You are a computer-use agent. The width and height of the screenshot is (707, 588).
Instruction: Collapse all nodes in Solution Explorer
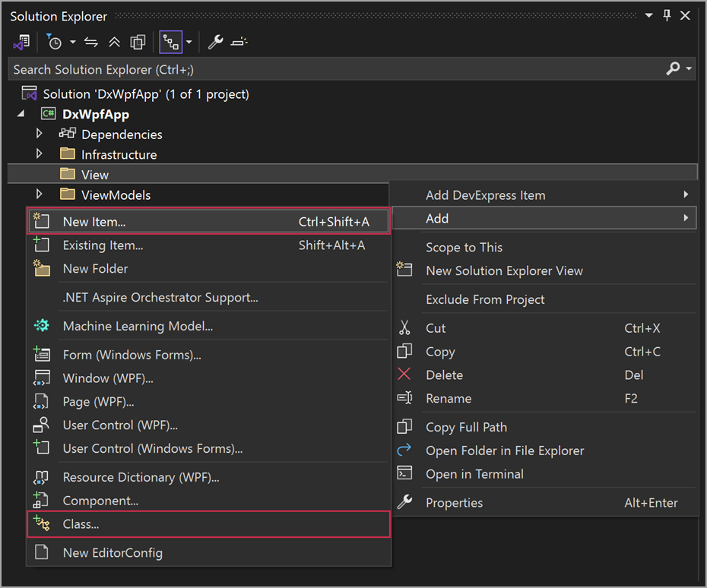(x=113, y=42)
